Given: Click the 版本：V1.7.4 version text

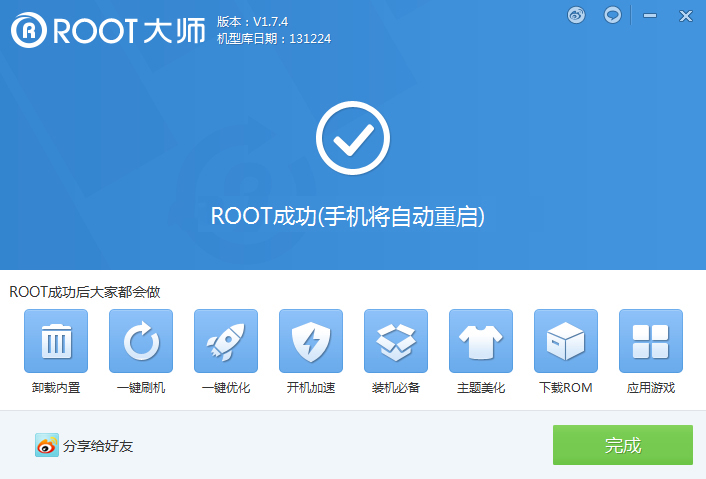Looking at the screenshot, I should pyautogui.click(x=252, y=22).
